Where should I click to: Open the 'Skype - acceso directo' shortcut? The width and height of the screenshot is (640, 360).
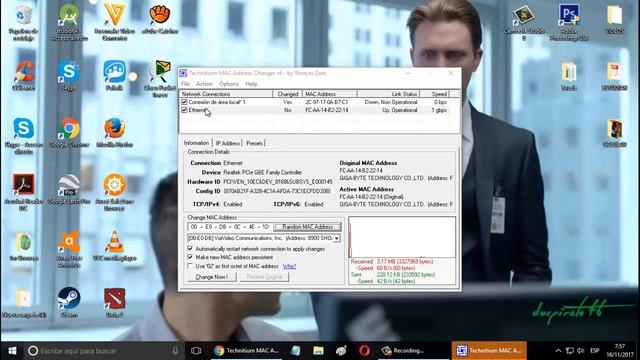point(23,136)
